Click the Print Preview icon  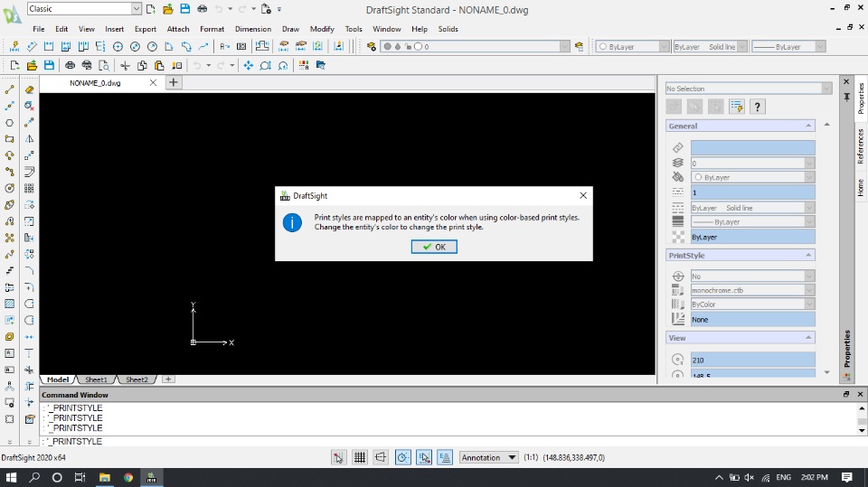(103, 65)
